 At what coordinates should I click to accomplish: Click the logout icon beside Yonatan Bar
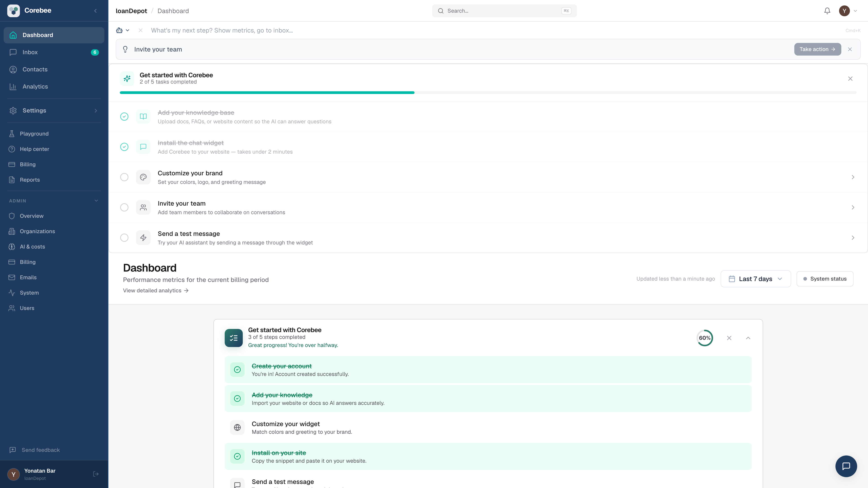(96, 474)
